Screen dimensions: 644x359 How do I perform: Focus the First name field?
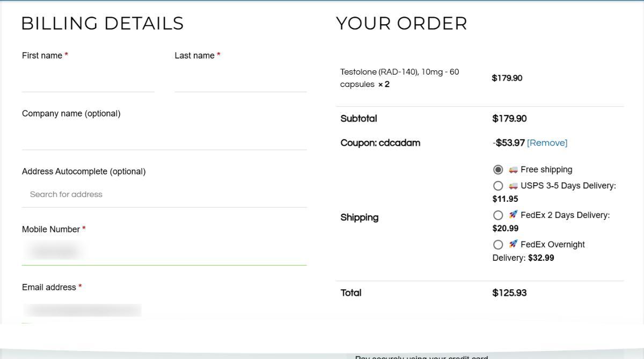click(88, 80)
